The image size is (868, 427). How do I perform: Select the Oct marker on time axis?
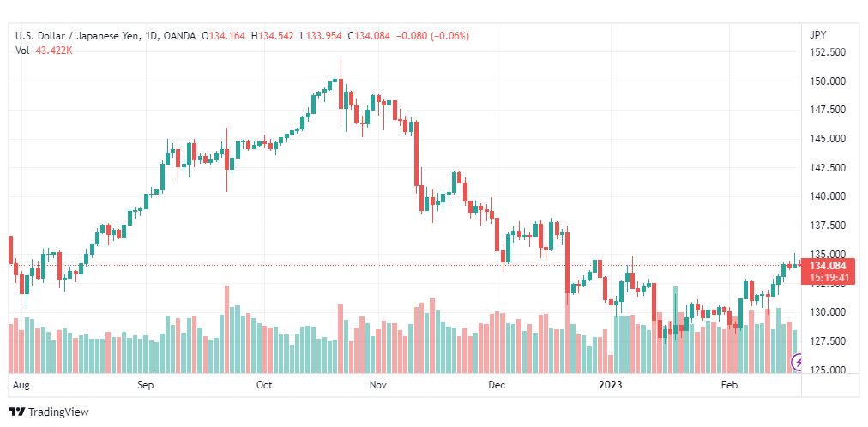tap(264, 385)
